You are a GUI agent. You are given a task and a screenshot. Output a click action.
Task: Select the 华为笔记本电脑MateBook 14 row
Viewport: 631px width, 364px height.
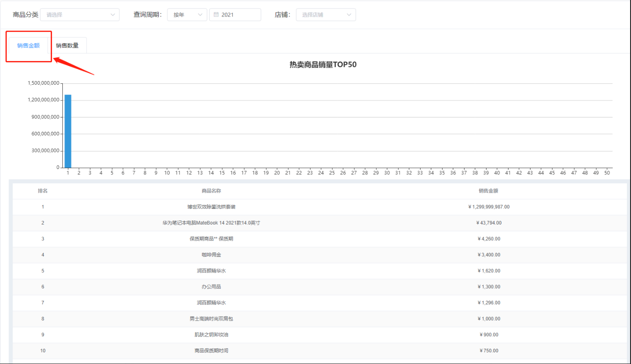click(x=320, y=223)
